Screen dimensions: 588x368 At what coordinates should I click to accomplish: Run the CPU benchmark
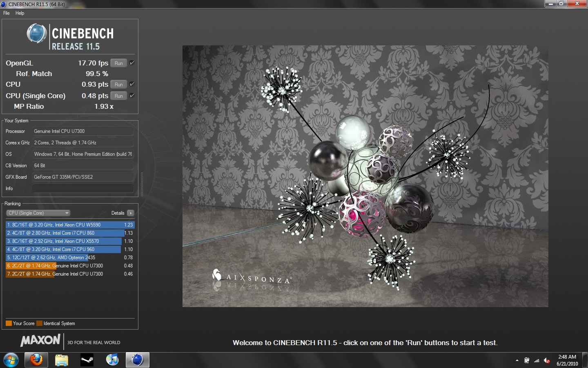pyautogui.click(x=118, y=84)
